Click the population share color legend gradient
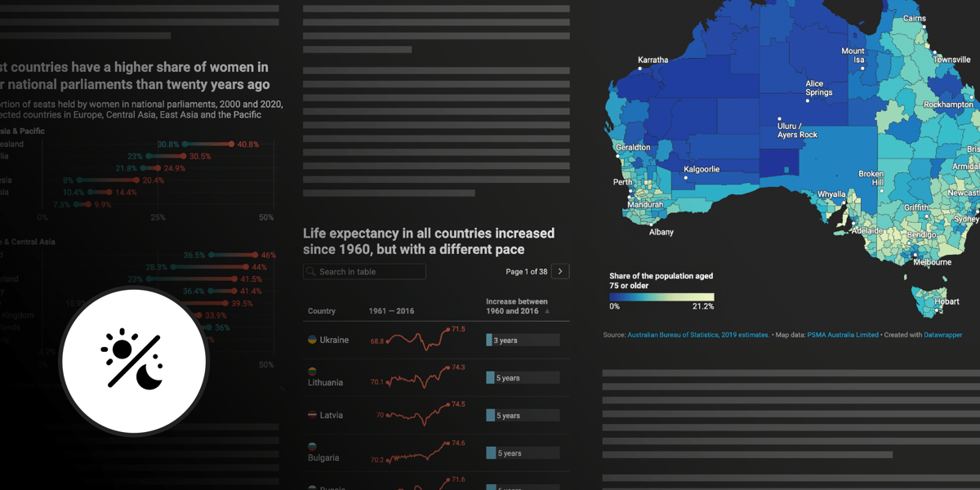 [661, 297]
